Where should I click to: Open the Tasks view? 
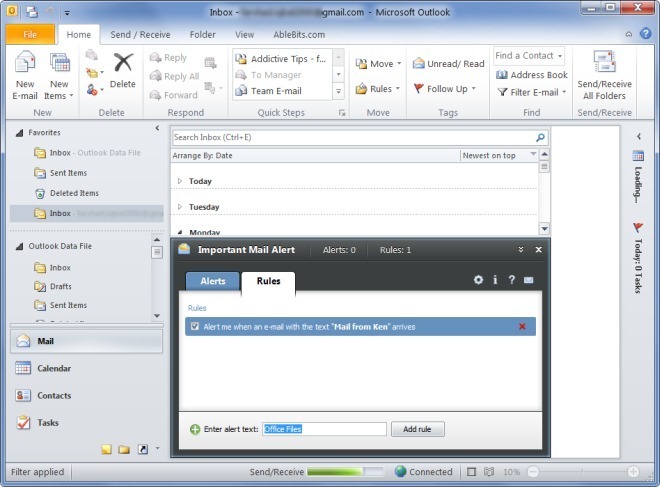click(86, 422)
